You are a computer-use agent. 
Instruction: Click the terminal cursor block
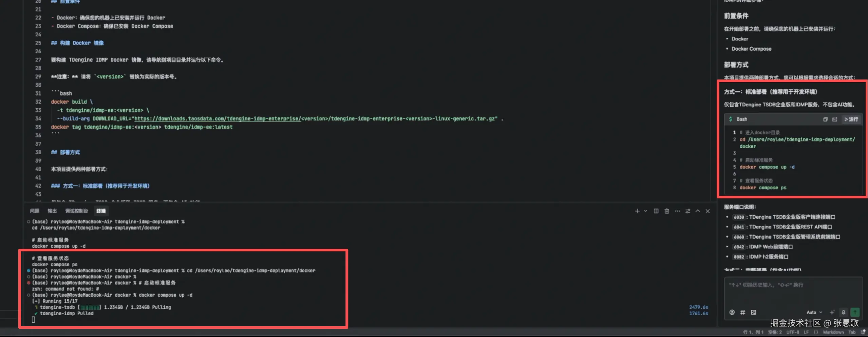(33, 320)
